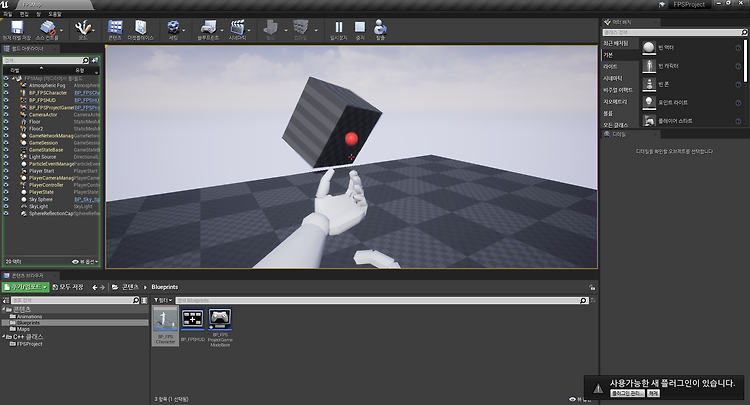Collapse the Content folder tree
This screenshot has width=750, height=405.
pyautogui.click(x=4, y=309)
